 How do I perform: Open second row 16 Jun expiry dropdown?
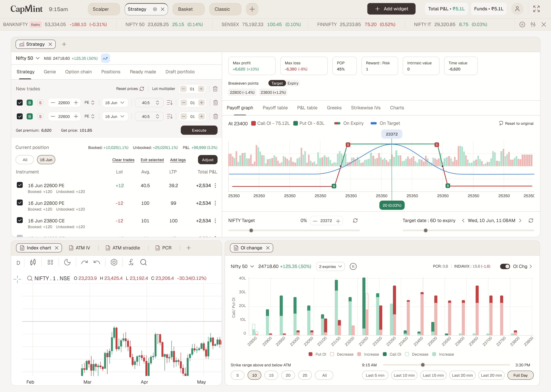[115, 116]
